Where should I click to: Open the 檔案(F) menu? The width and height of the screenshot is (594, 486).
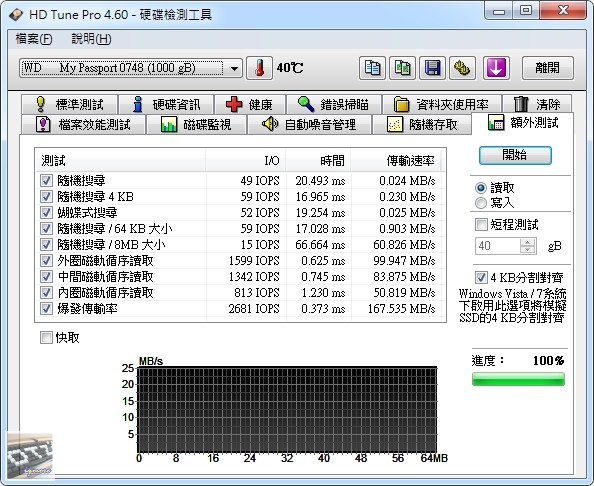(34, 39)
